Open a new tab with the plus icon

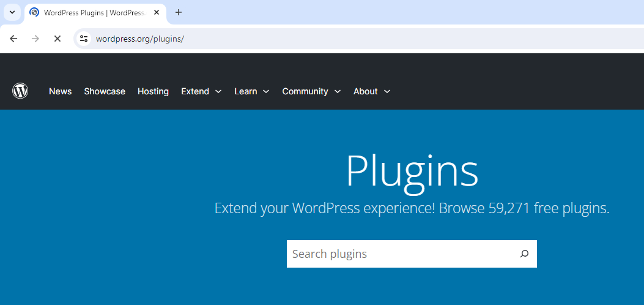point(178,12)
